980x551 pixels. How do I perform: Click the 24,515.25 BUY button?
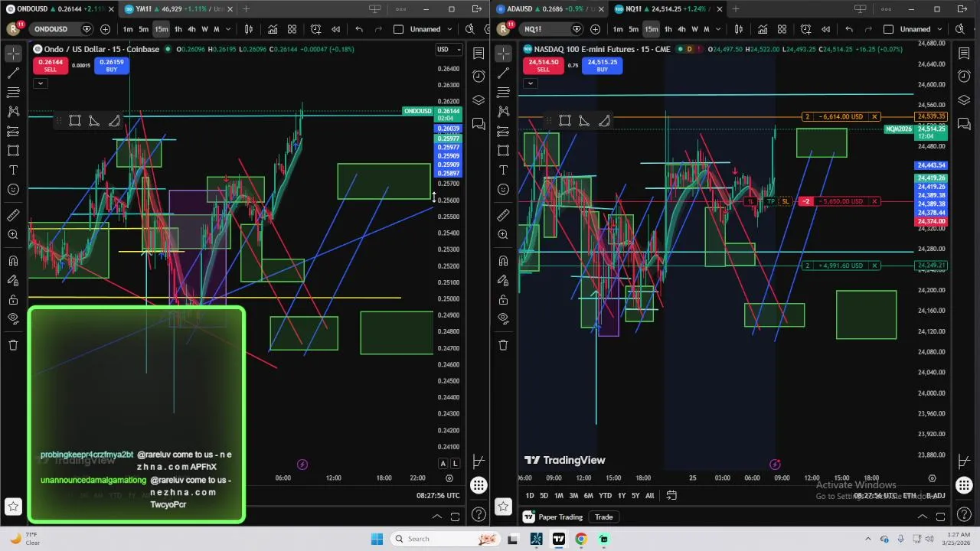(x=602, y=66)
